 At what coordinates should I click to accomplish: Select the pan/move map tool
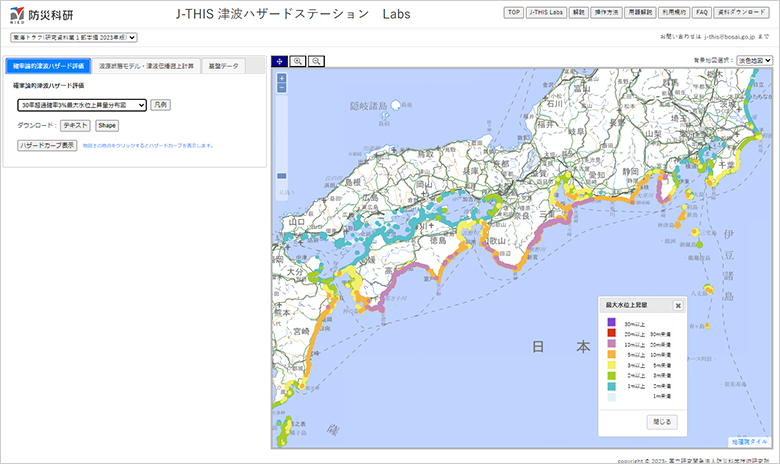point(279,61)
